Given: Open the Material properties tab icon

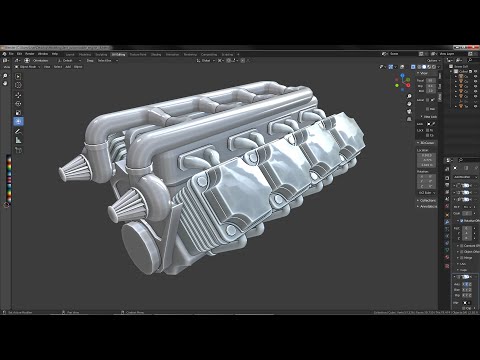Looking at the screenshot, I should coord(447,257).
